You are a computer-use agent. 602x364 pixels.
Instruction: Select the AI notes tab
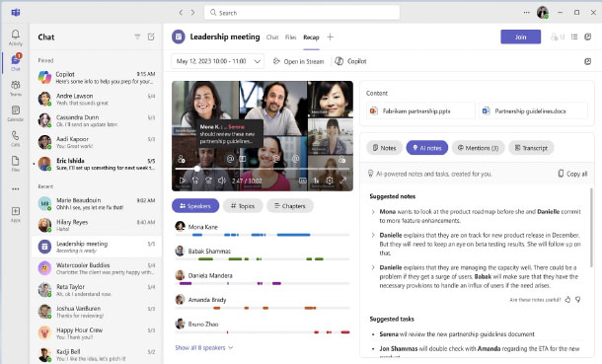pyautogui.click(x=427, y=148)
